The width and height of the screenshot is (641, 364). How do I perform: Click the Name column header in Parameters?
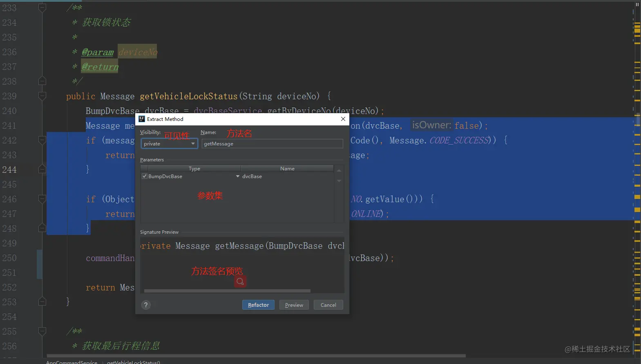click(x=287, y=168)
